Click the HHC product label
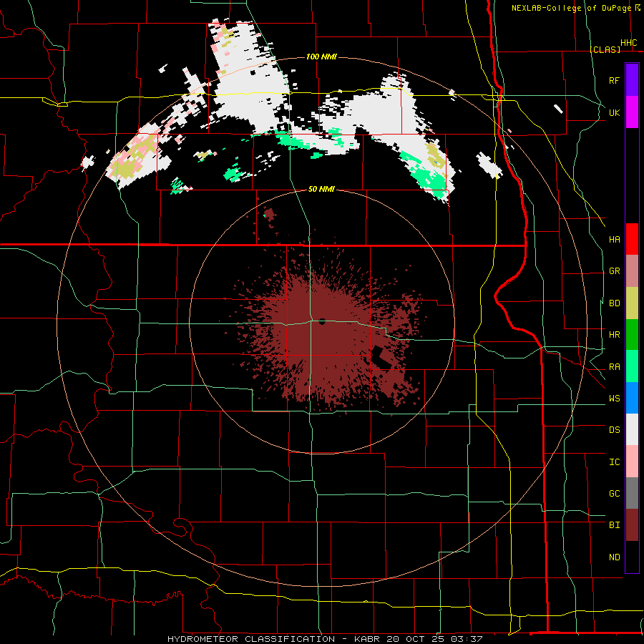Viewport: 644px width, 644px height. (x=628, y=43)
